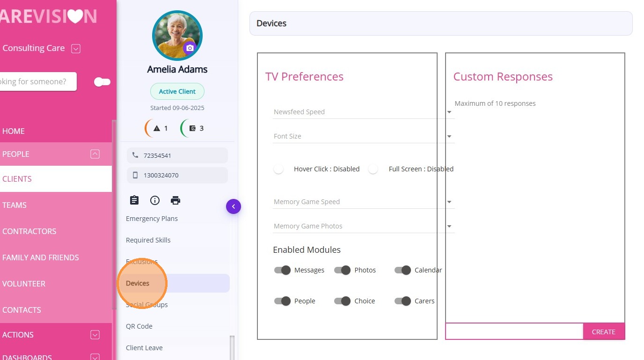644x360 pixels.
Task: Click the 'Enabled Modules' heading
Action: (x=307, y=250)
